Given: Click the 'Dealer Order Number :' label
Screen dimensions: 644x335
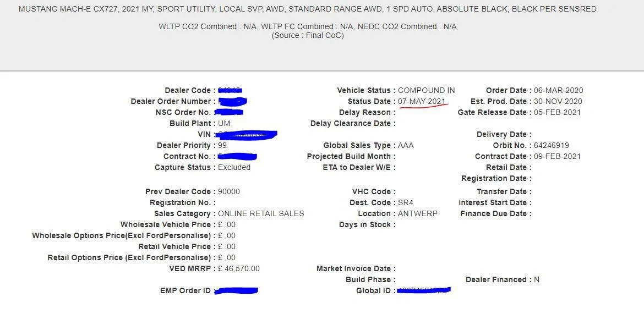Looking at the screenshot, I should [173, 101].
